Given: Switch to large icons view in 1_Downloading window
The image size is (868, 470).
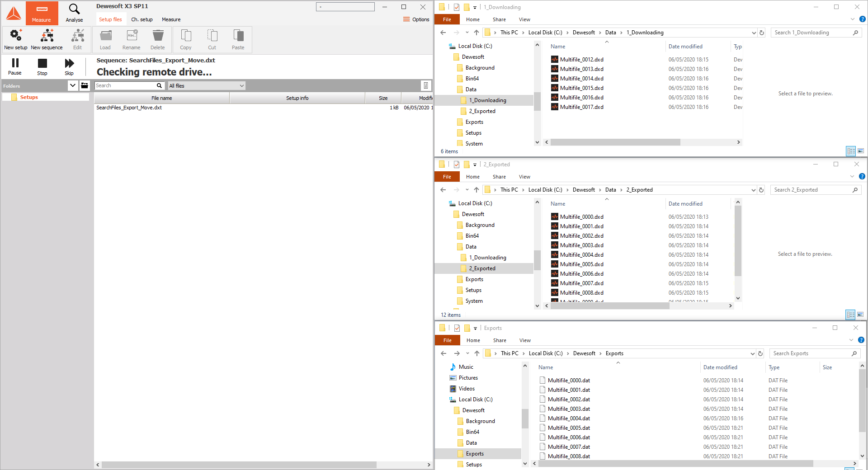Looking at the screenshot, I should coord(861,151).
